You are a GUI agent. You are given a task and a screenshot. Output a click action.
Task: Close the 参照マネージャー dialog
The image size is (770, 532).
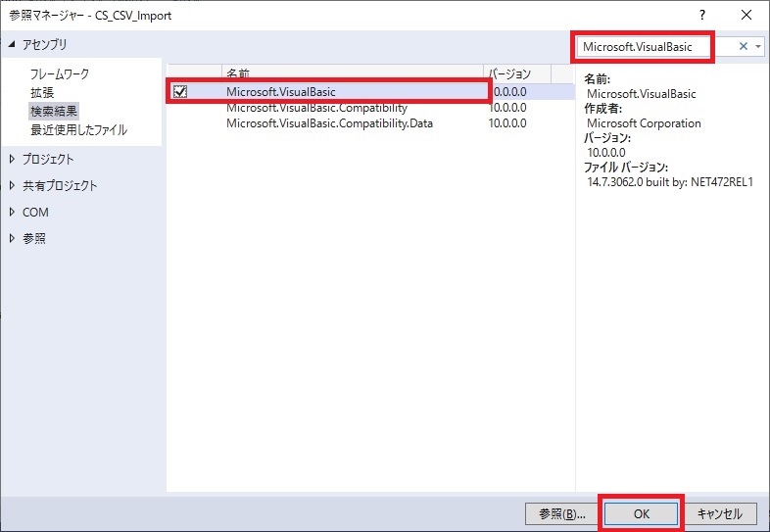click(x=746, y=16)
